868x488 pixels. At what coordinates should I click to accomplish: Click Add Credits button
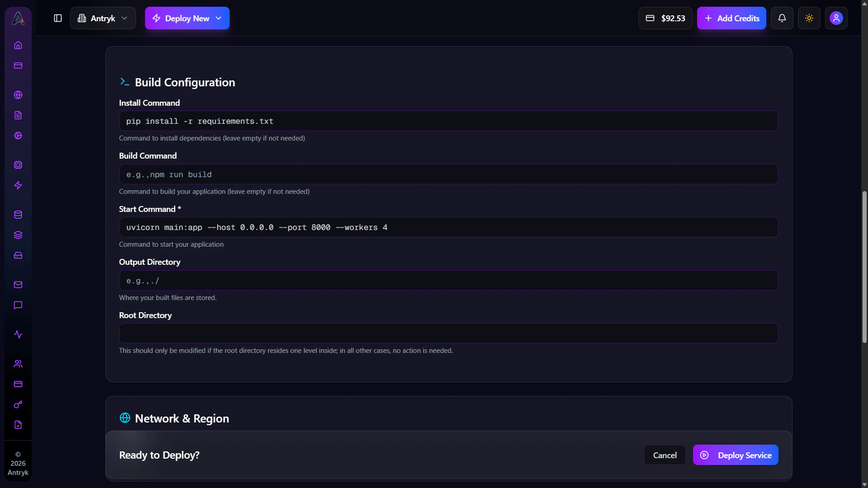click(731, 18)
